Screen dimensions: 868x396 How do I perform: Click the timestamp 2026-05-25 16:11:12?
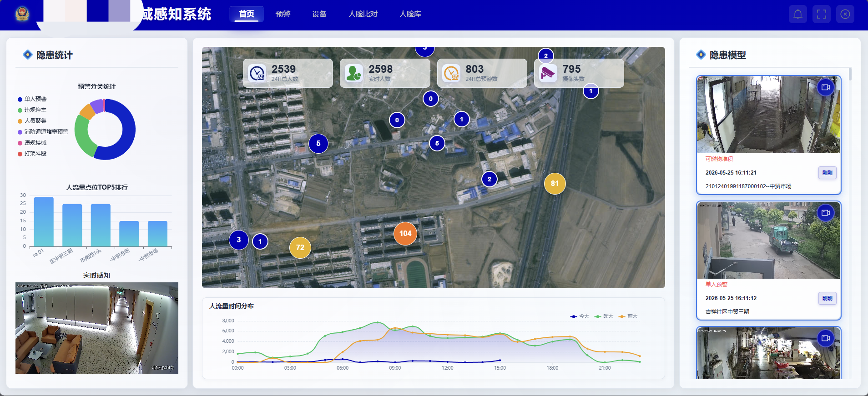[x=731, y=298]
